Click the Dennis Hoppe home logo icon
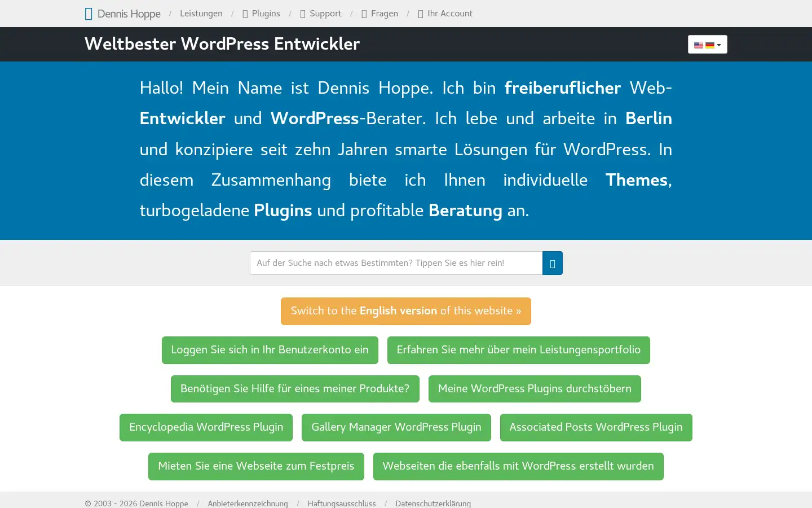This screenshot has width=812, height=508. (89, 14)
